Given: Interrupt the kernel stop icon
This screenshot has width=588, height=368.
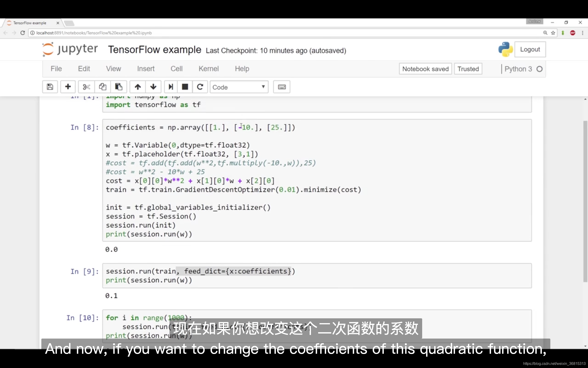Looking at the screenshot, I should point(185,87).
